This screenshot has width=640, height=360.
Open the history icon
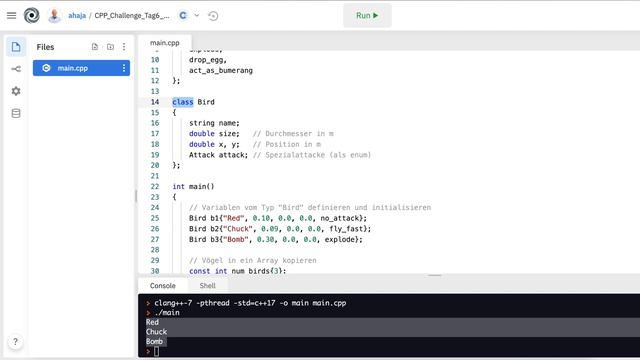tap(213, 16)
